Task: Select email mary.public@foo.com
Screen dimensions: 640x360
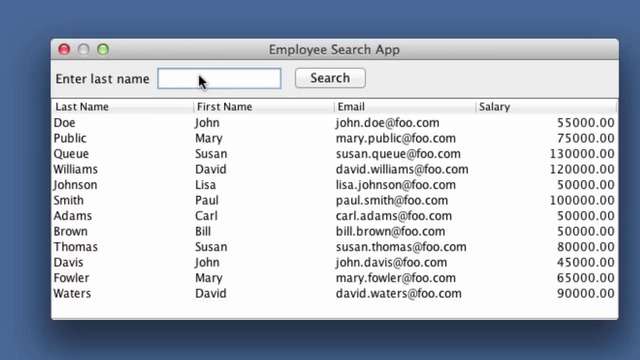Action: (396, 138)
